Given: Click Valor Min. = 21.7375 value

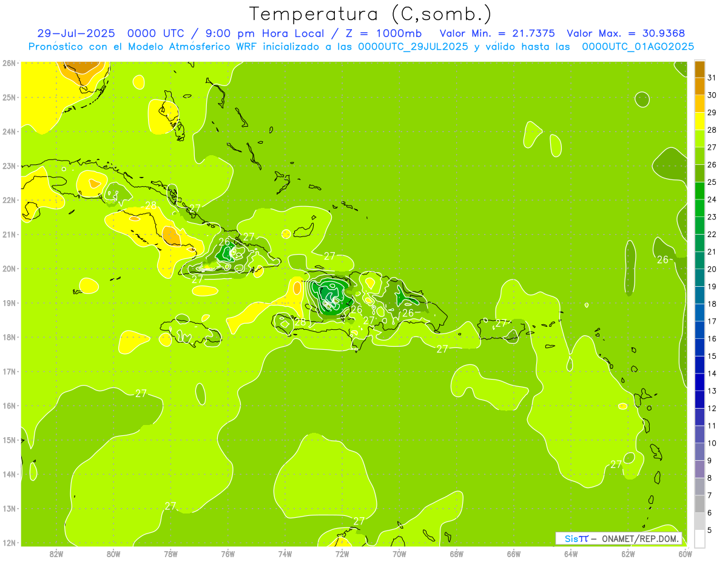Looking at the screenshot, I should tap(497, 33).
